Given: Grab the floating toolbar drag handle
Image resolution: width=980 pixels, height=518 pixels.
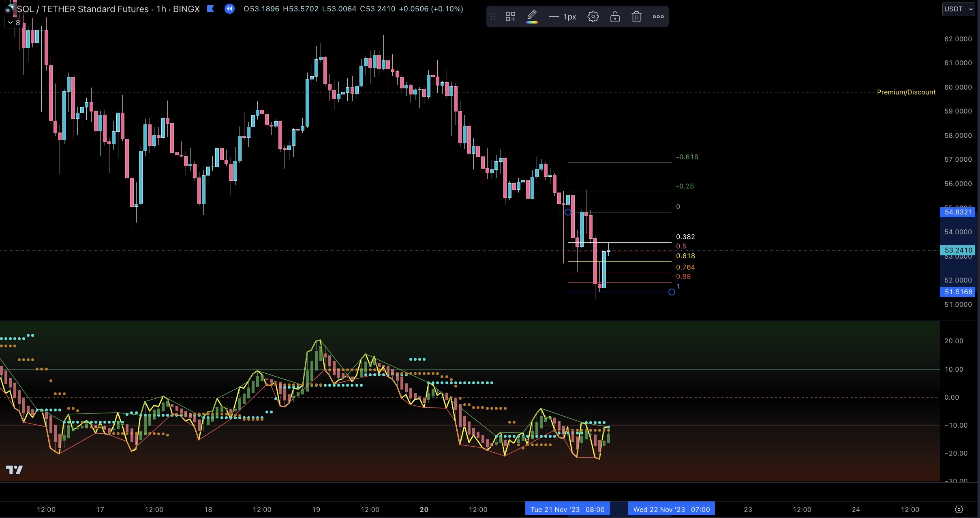Looking at the screenshot, I should [x=493, y=17].
